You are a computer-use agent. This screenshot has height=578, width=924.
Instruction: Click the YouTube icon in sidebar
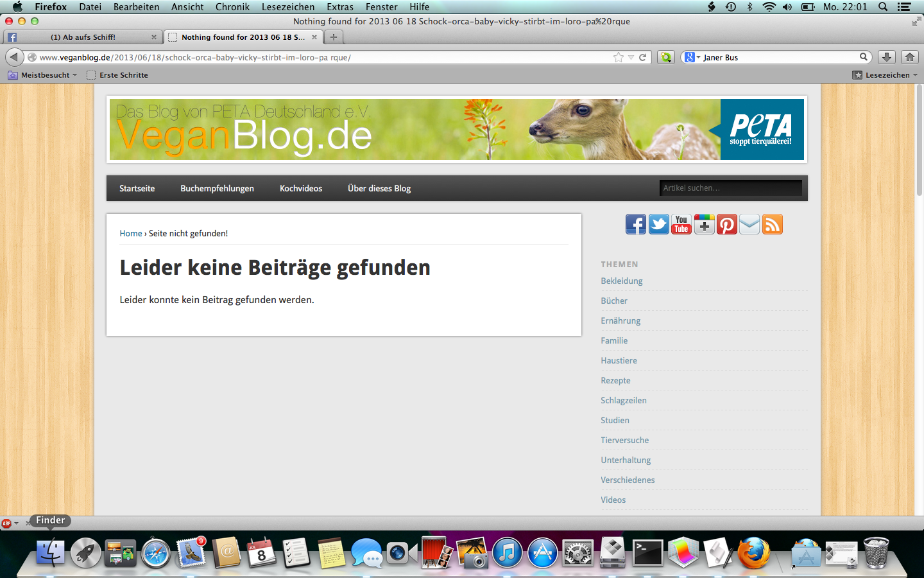coord(681,225)
